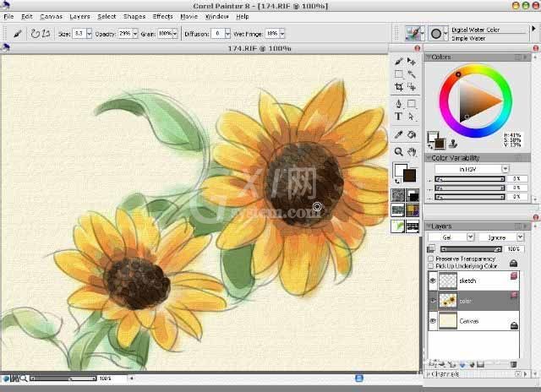Click the brush tool icon in property bar

(x=17, y=34)
